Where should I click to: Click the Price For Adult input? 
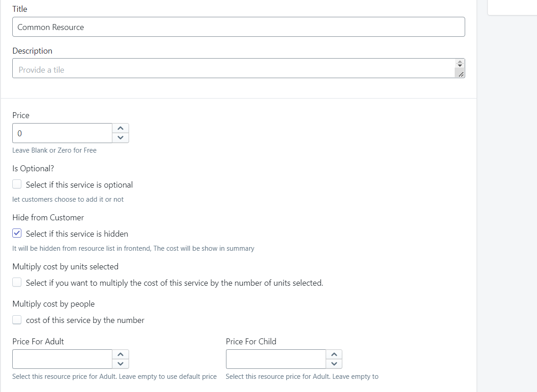(62, 359)
